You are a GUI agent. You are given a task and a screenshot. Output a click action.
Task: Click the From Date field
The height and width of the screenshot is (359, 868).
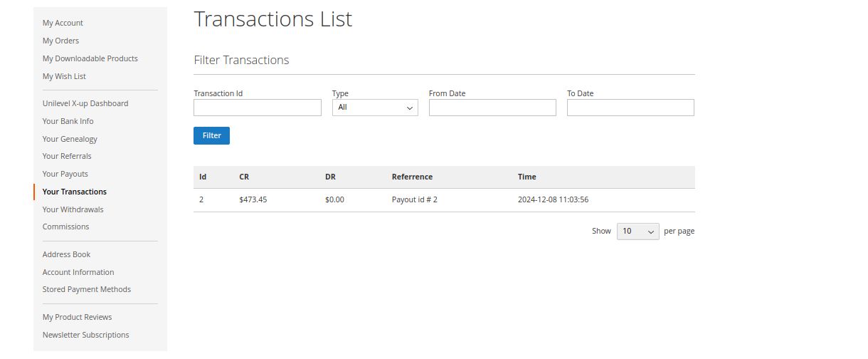492,108
